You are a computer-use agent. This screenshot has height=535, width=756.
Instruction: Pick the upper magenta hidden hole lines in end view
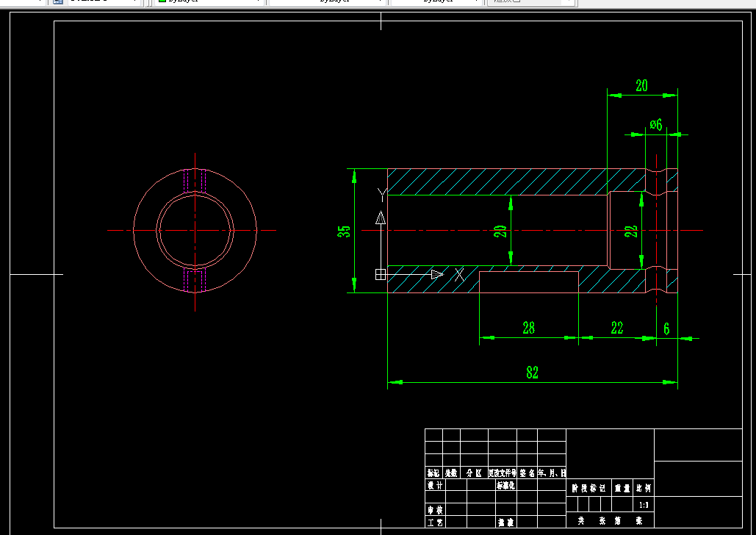pyautogui.click(x=195, y=181)
